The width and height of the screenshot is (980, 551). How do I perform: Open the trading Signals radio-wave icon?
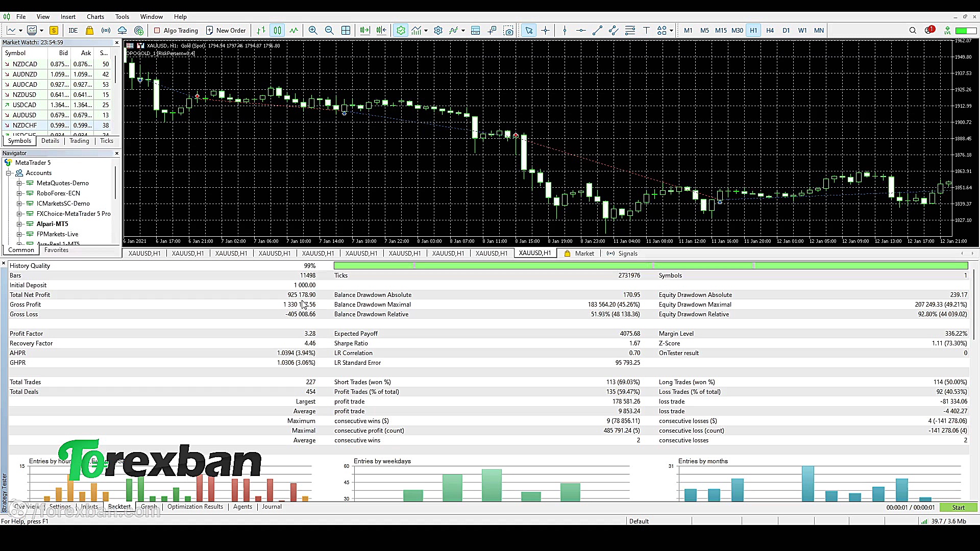pyautogui.click(x=106, y=31)
